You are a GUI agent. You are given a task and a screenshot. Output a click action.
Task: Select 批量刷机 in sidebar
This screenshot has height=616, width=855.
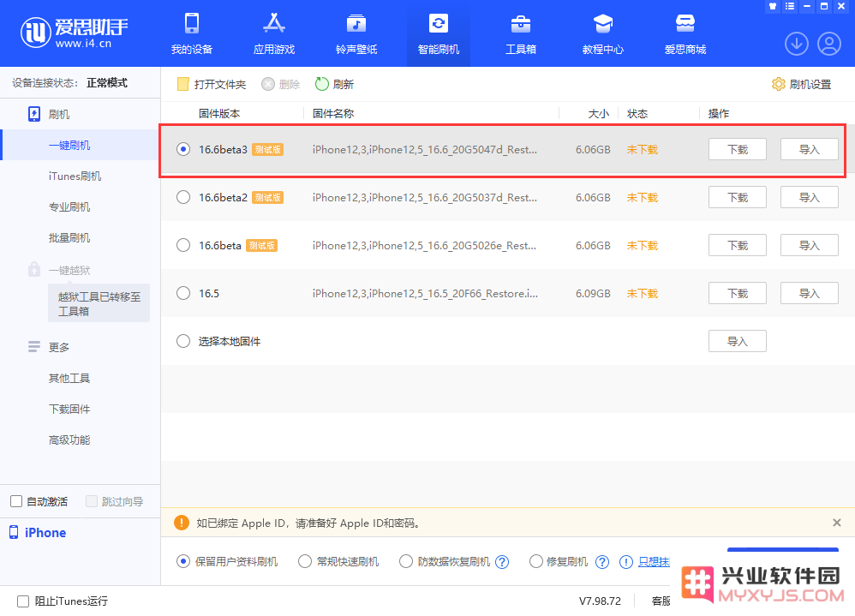(69, 237)
